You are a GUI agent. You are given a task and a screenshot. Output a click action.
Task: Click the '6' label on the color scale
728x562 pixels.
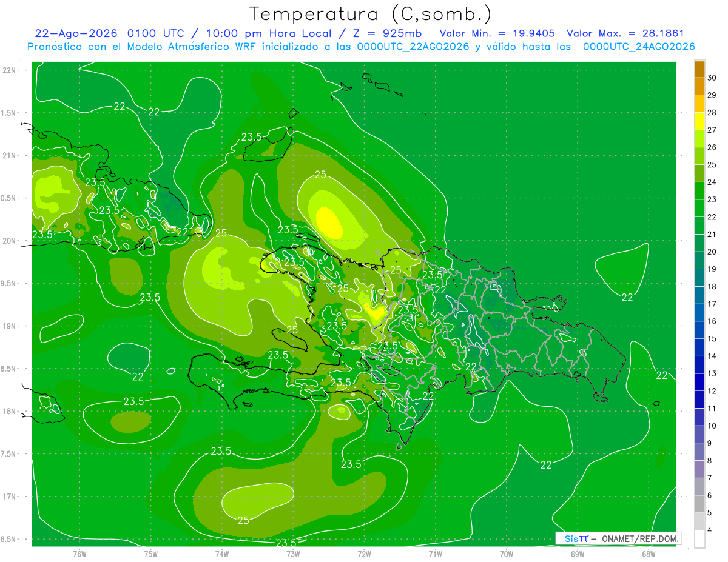pyautogui.click(x=710, y=495)
